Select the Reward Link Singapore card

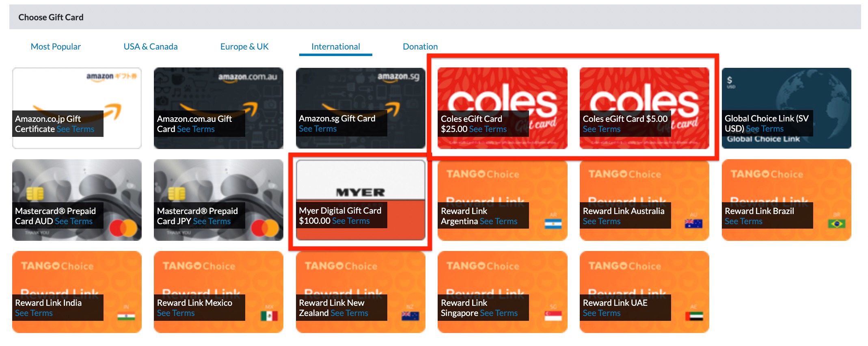(x=503, y=292)
